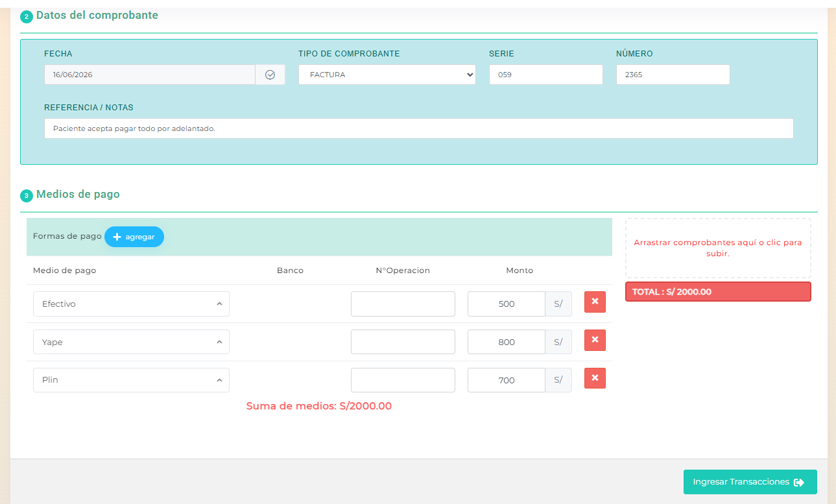
Task: Click the S/ currency label in Plin row
Action: [558, 380]
